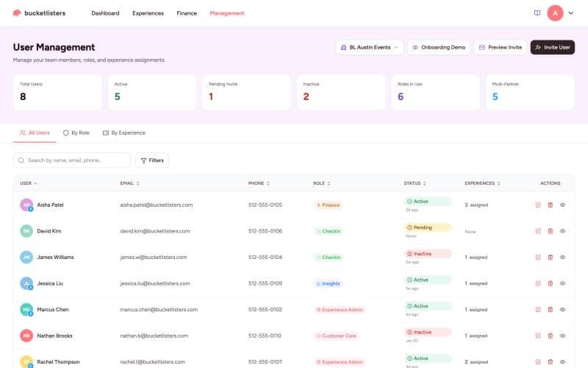
Task: Open the BL Austin Events partner dropdown
Action: pos(370,47)
